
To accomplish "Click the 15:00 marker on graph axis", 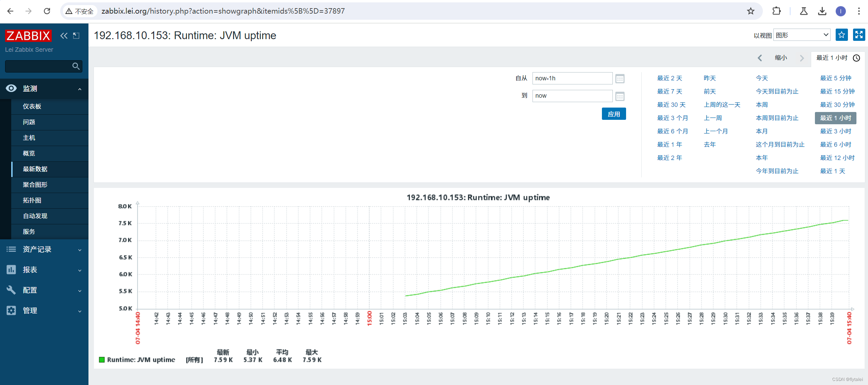I will 369,318.
